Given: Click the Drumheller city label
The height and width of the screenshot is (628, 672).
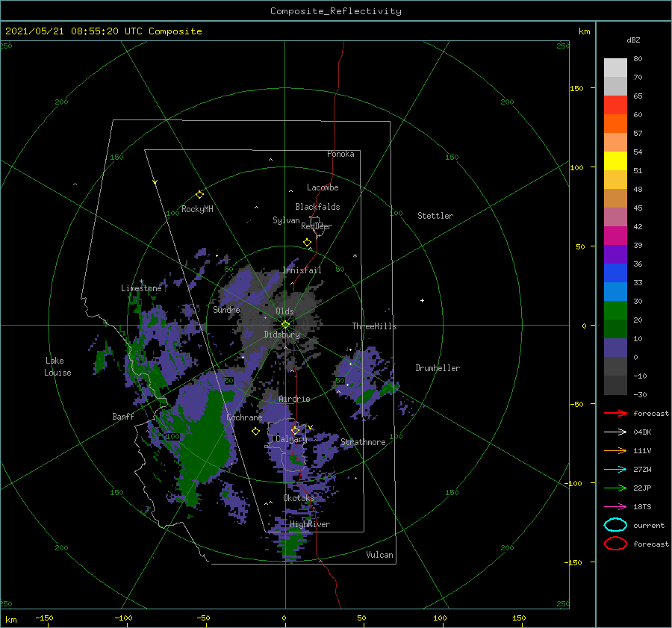Looking at the screenshot, I should coord(438,368).
